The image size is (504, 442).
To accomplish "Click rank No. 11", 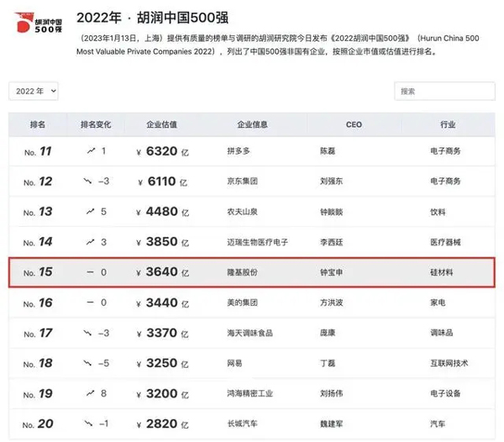I will 38,151.
